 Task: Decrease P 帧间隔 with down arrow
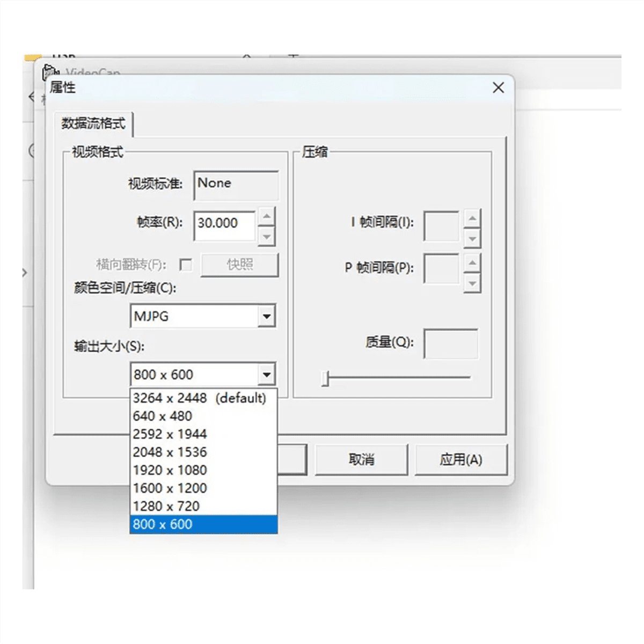pyautogui.click(x=472, y=283)
